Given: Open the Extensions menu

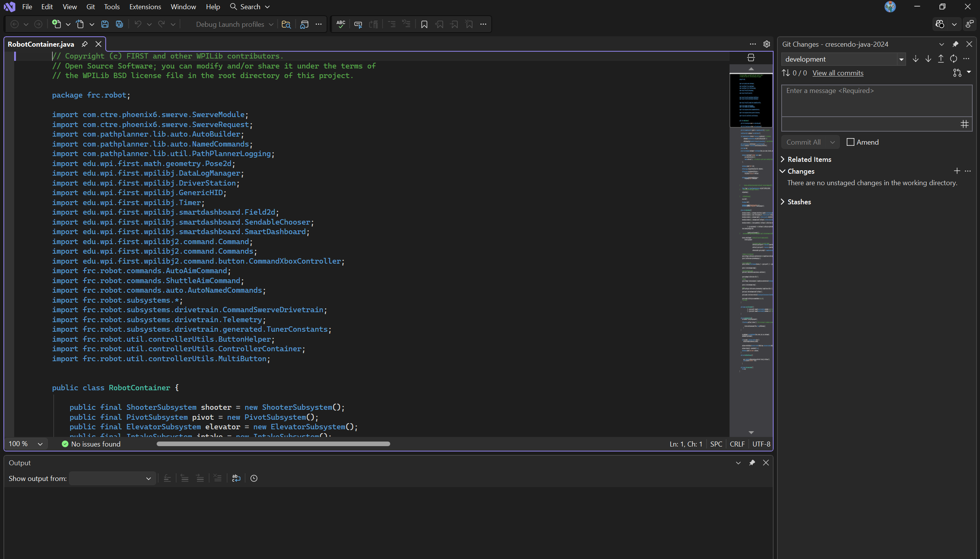Looking at the screenshot, I should tap(145, 7).
